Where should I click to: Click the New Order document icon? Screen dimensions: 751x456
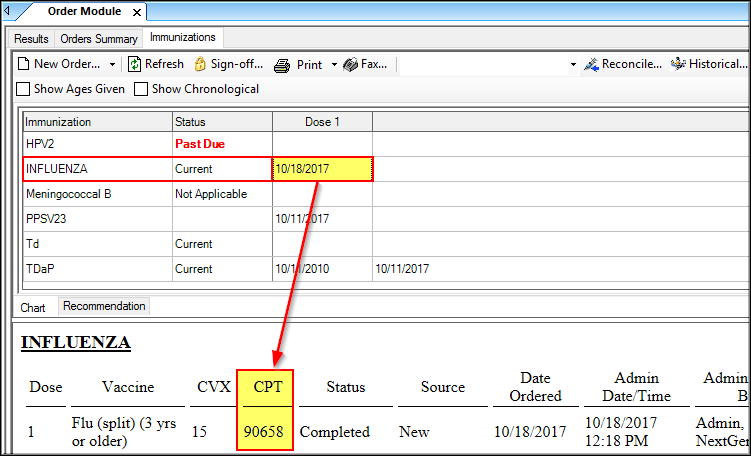click(x=23, y=64)
